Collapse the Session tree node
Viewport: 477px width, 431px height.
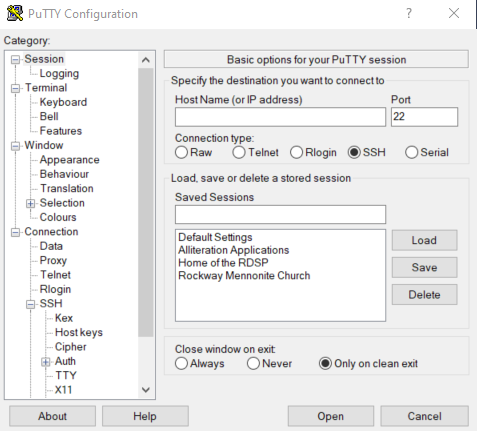[x=15, y=59]
